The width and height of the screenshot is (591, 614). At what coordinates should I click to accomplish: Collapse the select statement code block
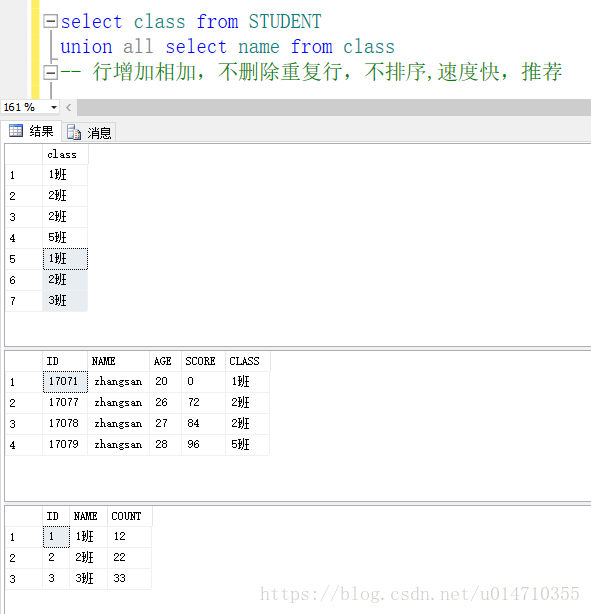(50, 21)
